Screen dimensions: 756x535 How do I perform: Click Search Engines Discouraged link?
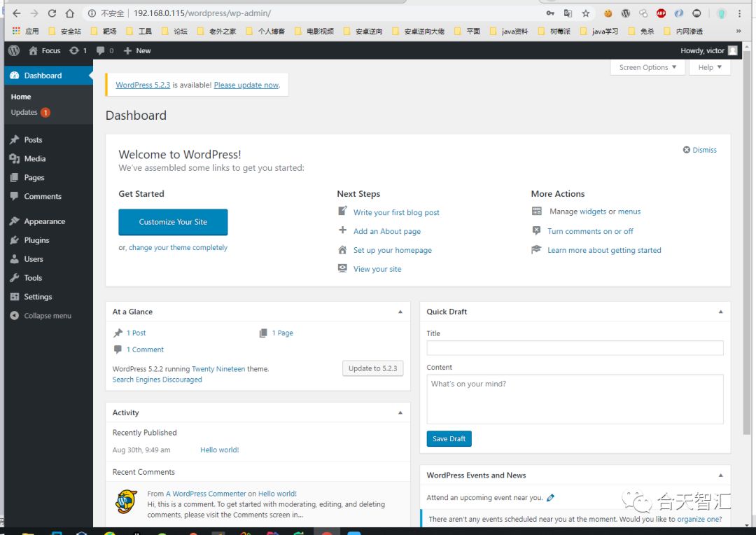(x=157, y=380)
